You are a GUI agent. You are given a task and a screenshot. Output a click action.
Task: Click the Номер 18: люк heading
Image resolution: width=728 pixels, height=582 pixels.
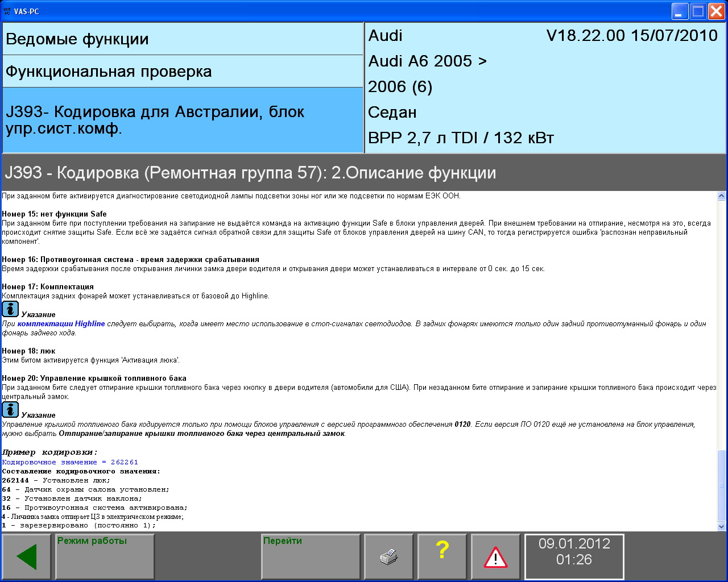28,351
